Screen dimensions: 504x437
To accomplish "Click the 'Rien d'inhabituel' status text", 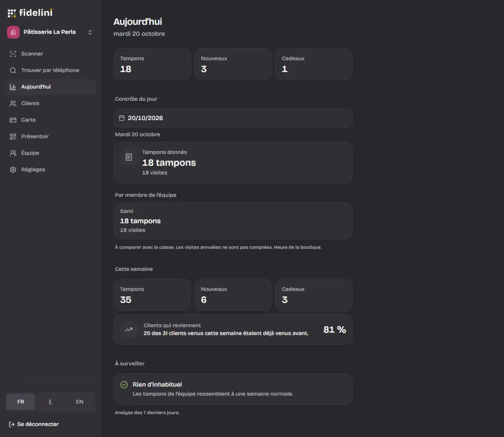I will 157,385.
